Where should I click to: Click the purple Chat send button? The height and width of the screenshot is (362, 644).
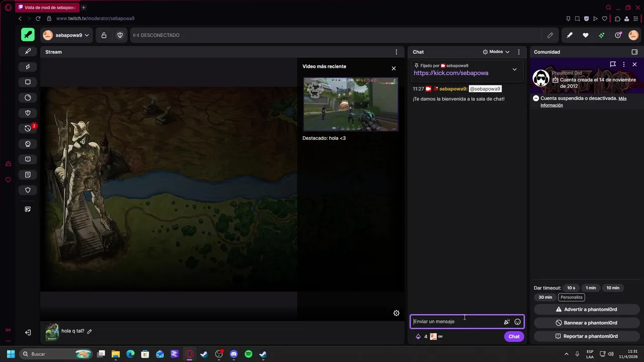[514, 337]
